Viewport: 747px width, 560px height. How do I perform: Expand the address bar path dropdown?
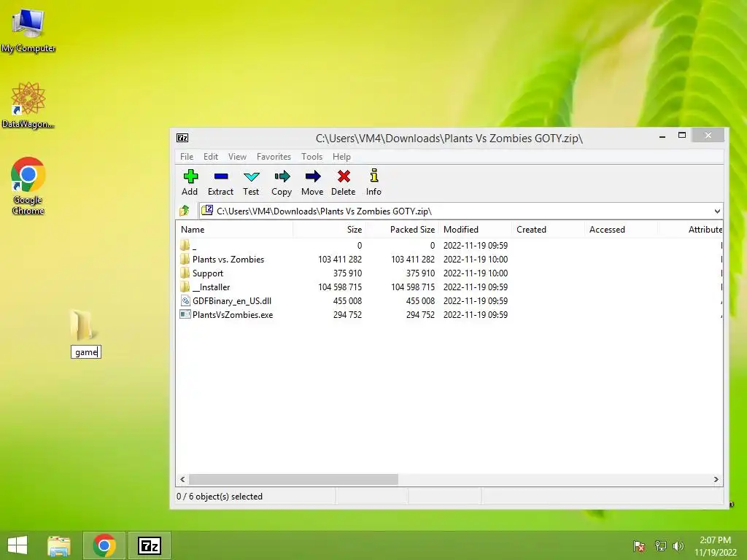[717, 211]
